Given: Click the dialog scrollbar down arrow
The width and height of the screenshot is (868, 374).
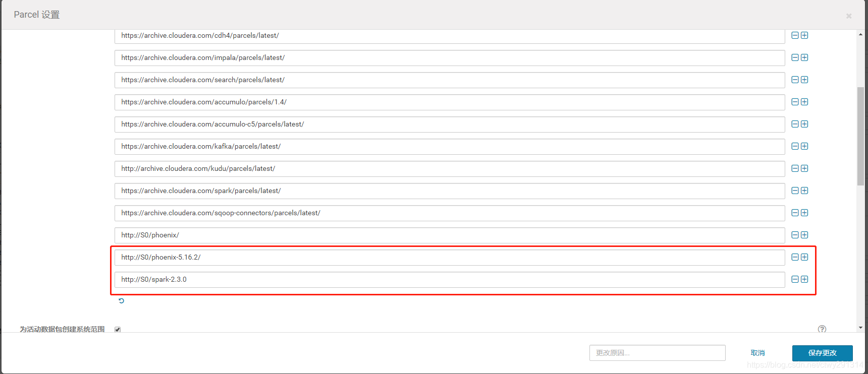Looking at the screenshot, I should pyautogui.click(x=860, y=328).
